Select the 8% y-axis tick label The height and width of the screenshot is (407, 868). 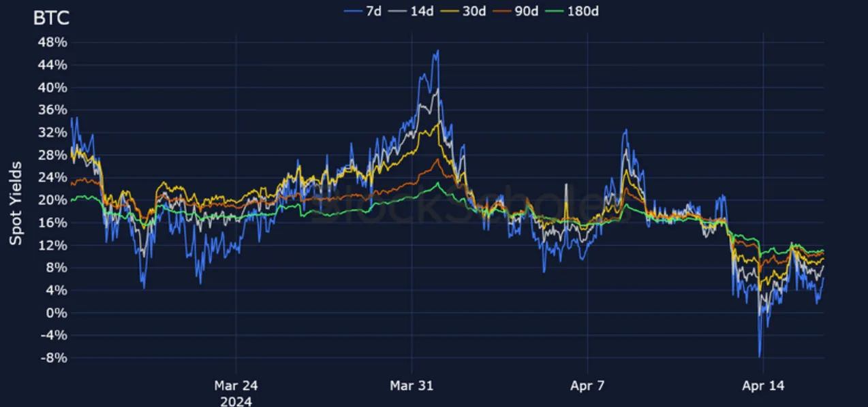pos(55,267)
